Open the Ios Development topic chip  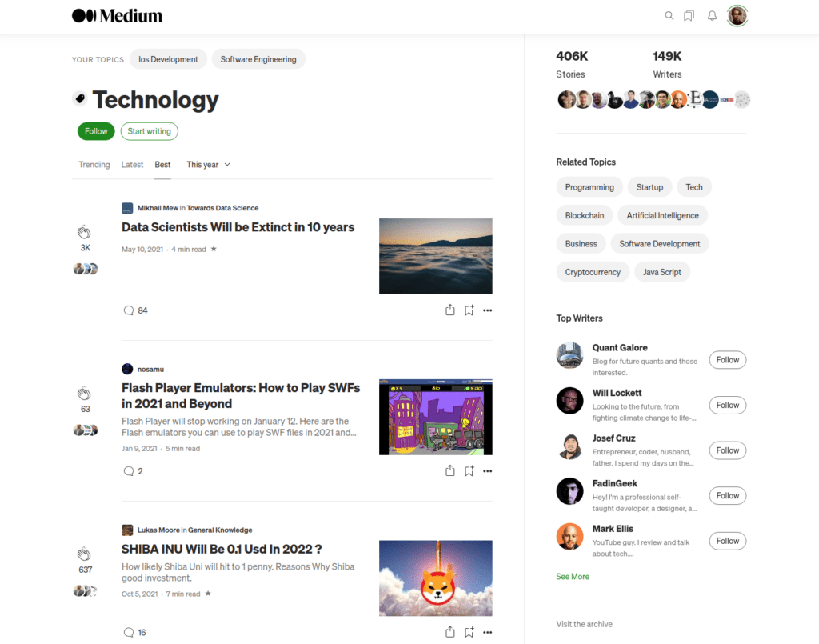(x=168, y=59)
